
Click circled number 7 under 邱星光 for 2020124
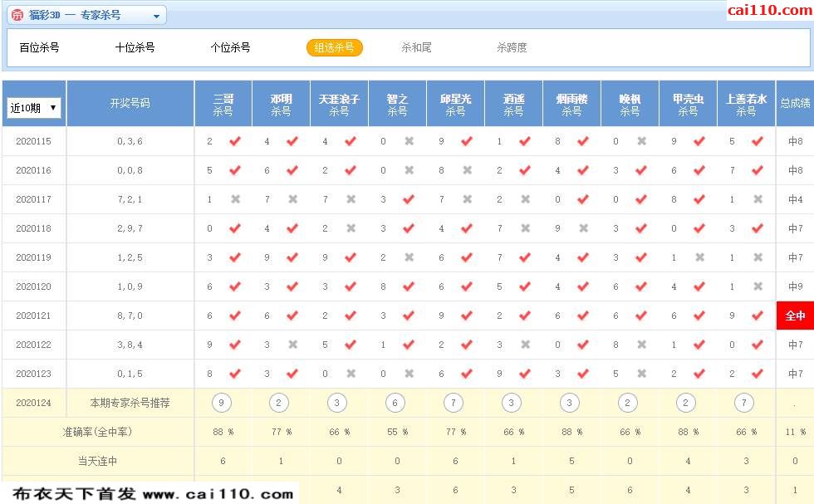[454, 403]
